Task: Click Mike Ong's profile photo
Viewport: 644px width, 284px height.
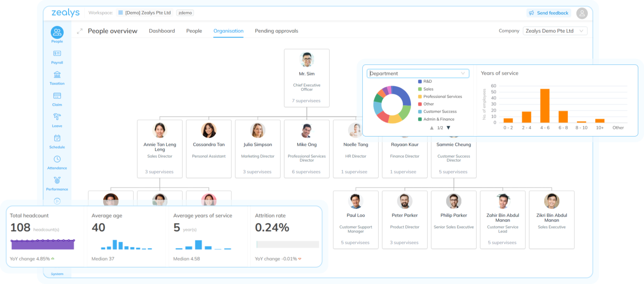Action: (x=307, y=130)
